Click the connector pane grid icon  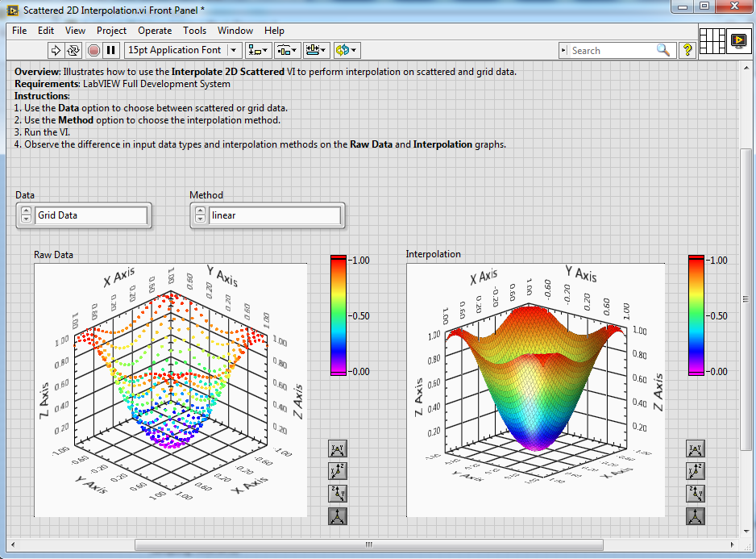click(x=712, y=41)
